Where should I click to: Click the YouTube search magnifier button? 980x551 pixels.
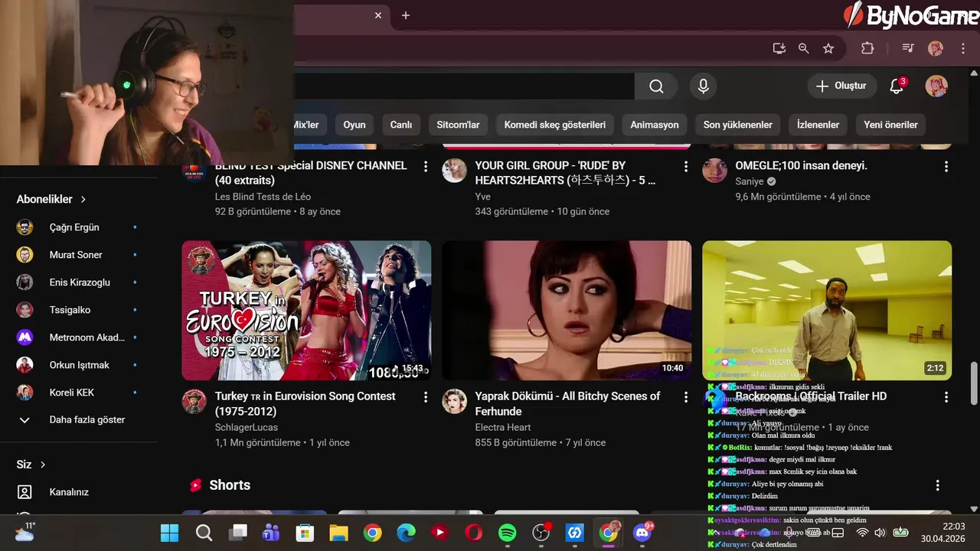(656, 86)
